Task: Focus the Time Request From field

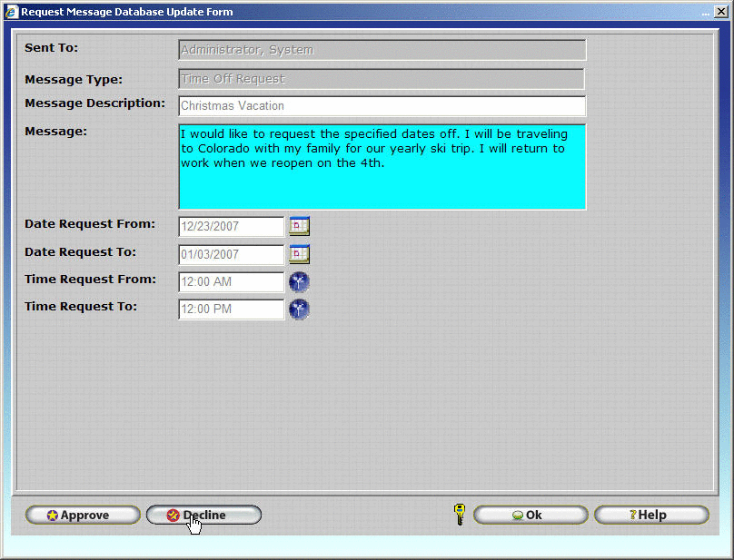Action: [232, 282]
